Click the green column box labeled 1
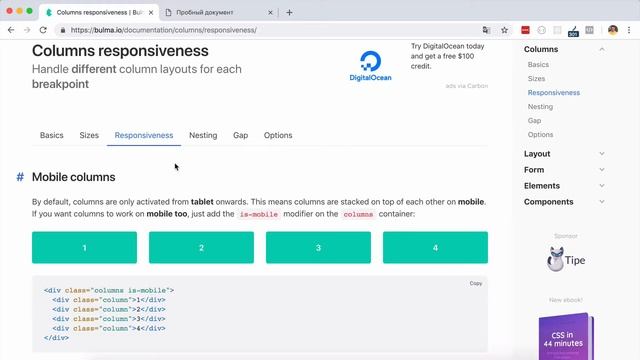640x360 pixels. 84,247
